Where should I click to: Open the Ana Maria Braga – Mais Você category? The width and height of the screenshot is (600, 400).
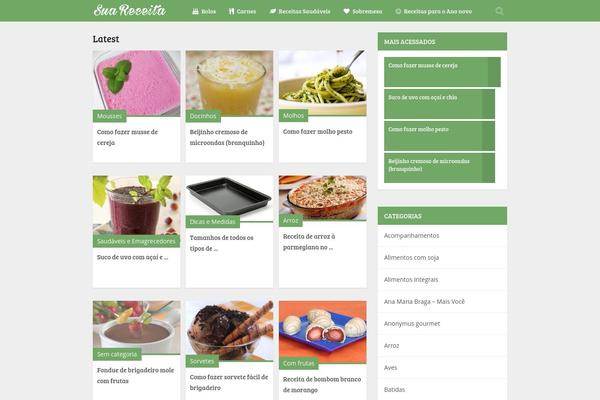click(424, 302)
